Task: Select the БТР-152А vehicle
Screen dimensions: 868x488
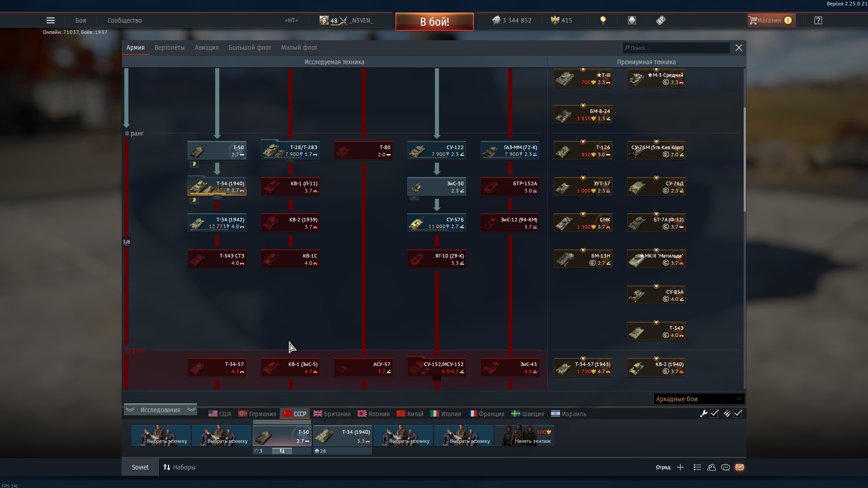Action: (510, 187)
